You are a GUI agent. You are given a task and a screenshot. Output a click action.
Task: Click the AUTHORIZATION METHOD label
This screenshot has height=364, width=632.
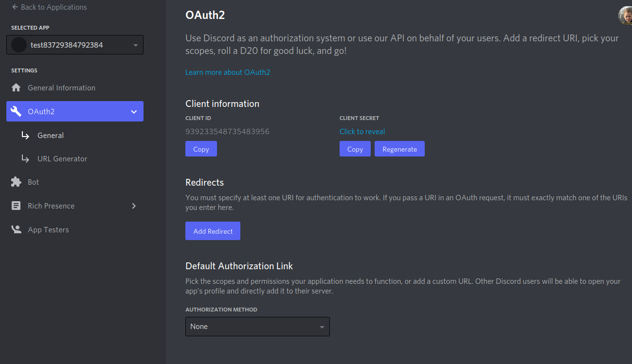221,310
